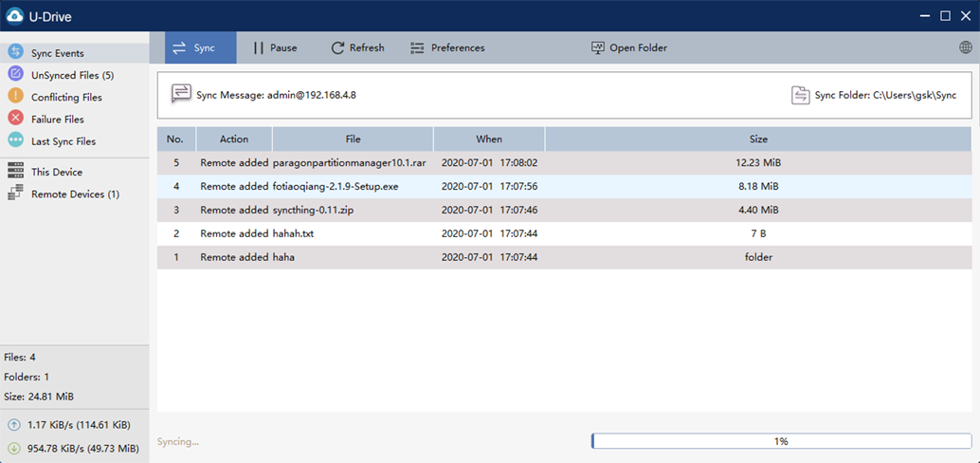Select Remote Devices (1) in sidebar

[74, 194]
